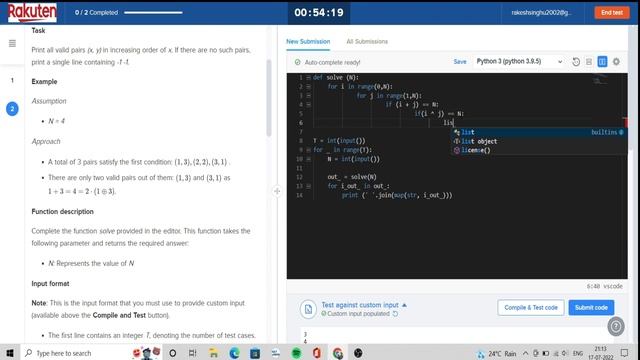Open the notification center icon
The width and height of the screenshot is (640, 360).
[x=624, y=353]
